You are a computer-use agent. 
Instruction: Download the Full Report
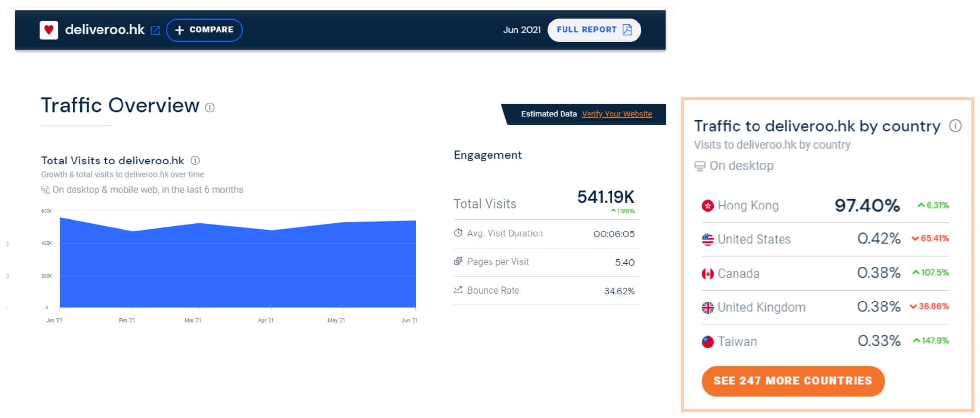pyautogui.click(x=594, y=30)
